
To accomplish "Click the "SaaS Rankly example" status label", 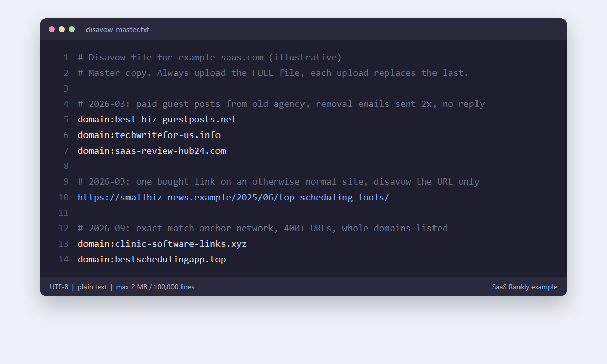I will 525,287.
